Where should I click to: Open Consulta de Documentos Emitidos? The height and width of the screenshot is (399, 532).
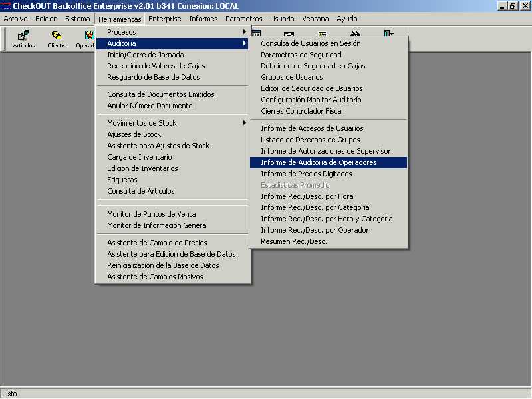click(173, 94)
